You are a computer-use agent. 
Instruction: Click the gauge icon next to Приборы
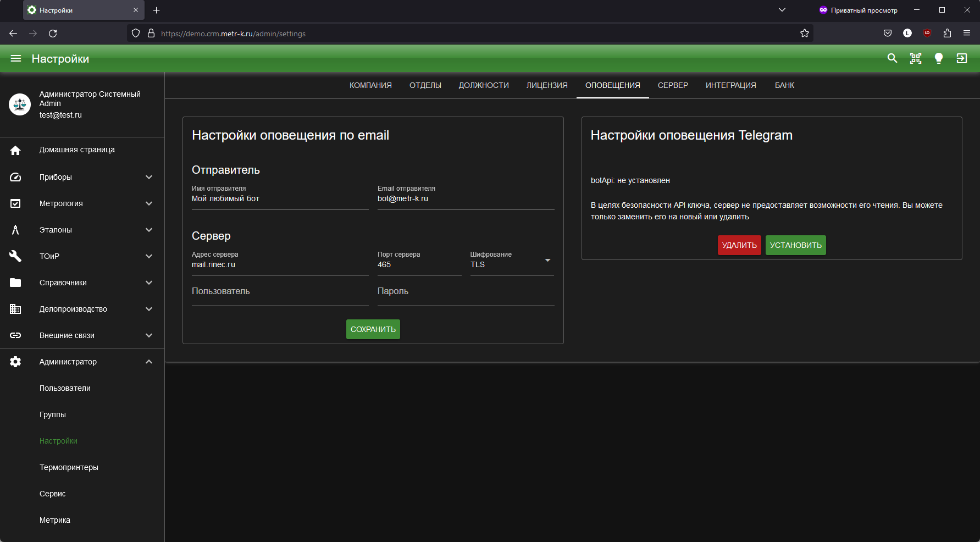point(15,177)
